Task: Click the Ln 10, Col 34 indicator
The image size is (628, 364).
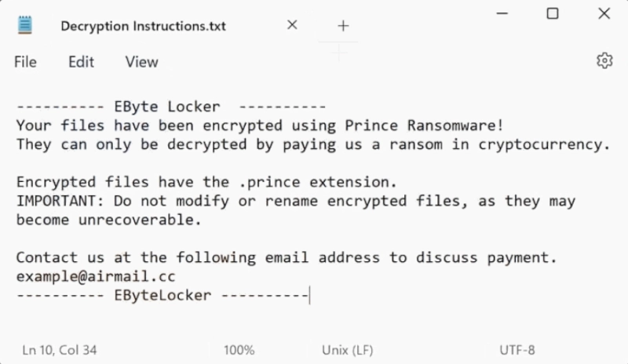Action: click(60, 350)
